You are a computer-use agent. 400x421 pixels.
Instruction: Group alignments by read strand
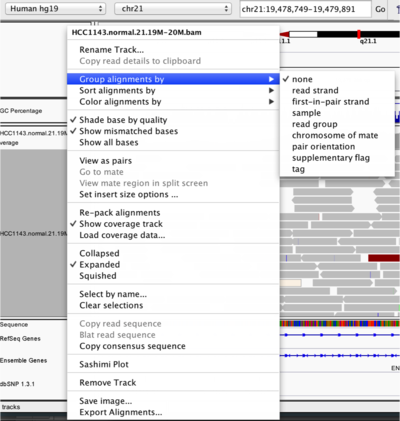[x=337, y=90]
